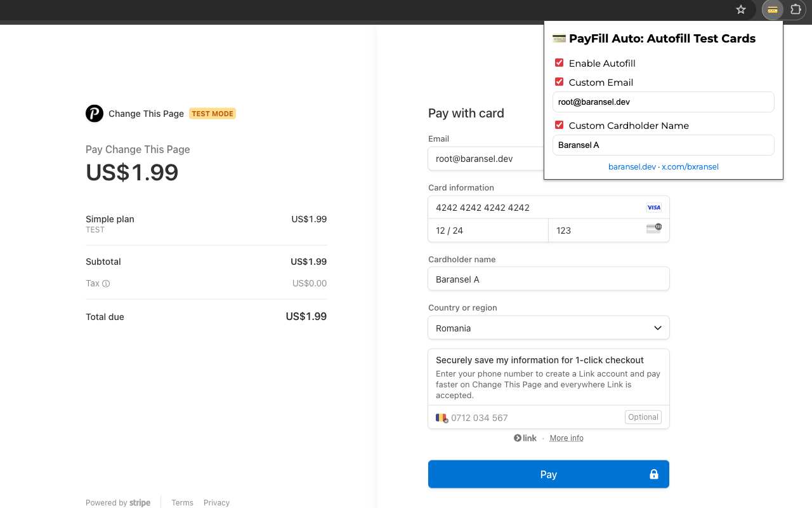The image size is (812, 508).
Task: Click the custom cardholder name field in popup
Action: (x=663, y=145)
